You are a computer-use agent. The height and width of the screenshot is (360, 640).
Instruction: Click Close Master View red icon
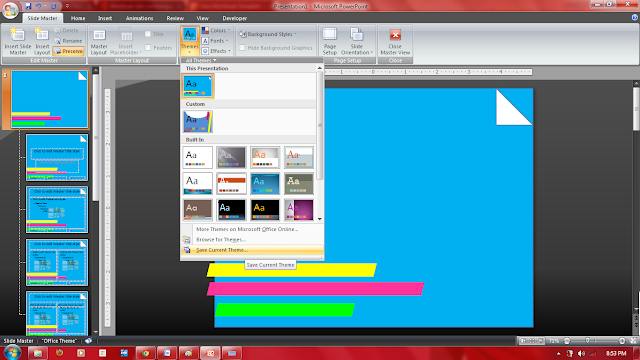tap(395, 35)
